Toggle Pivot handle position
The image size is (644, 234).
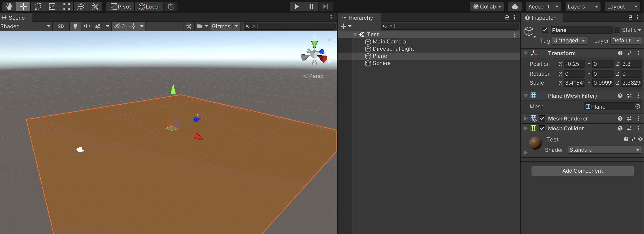coord(121,6)
